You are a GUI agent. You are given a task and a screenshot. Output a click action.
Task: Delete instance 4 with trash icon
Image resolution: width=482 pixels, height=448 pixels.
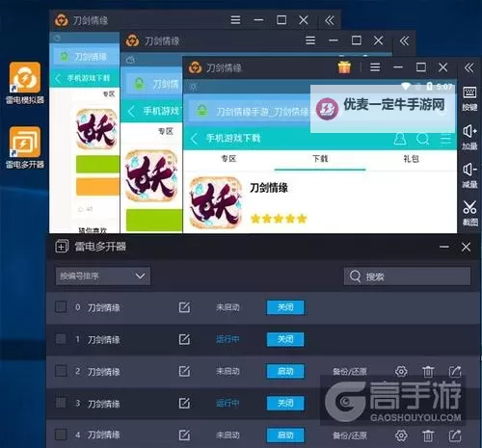(x=428, y=435)
